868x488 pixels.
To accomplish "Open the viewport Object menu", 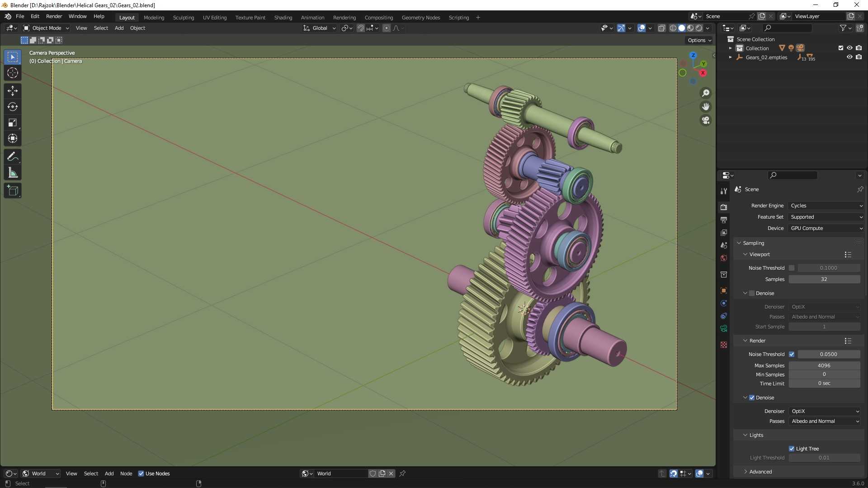I will click(137, 28).
